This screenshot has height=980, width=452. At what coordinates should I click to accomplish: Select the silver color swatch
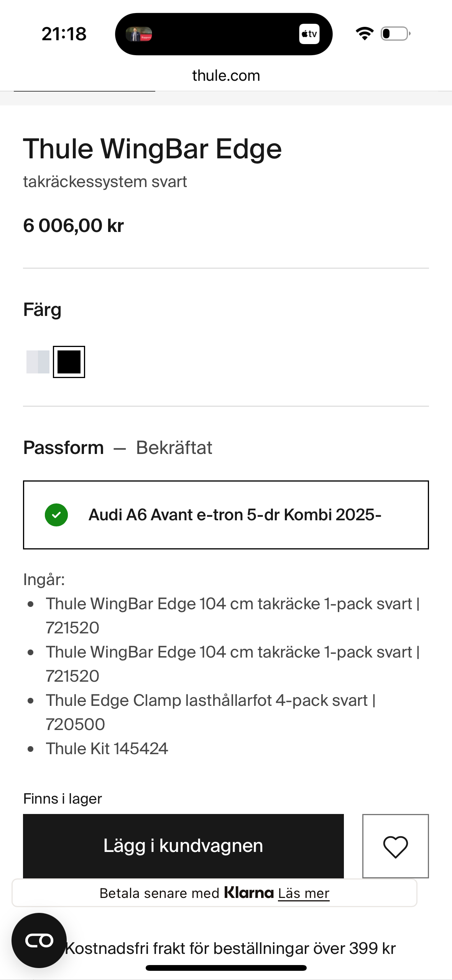pyautogui.click(x=38, y=362)
